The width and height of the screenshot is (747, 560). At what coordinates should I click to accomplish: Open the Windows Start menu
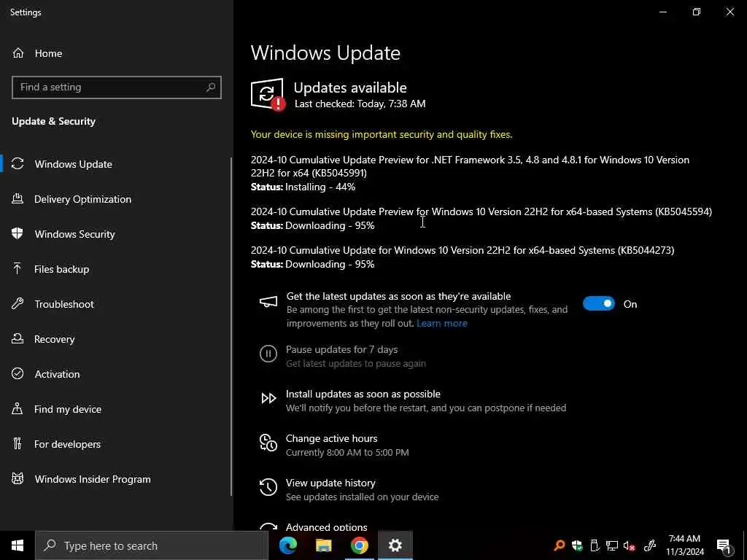coord(18,545)
